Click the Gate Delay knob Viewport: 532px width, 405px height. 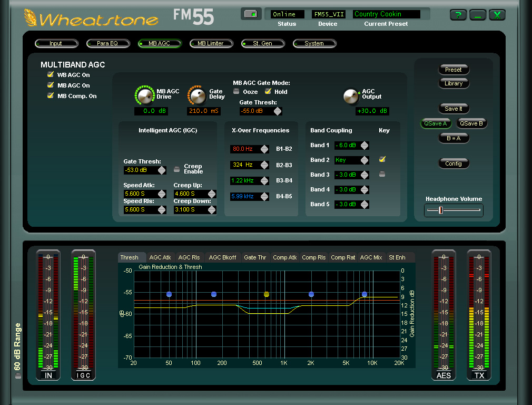click(x=198, y=95)
